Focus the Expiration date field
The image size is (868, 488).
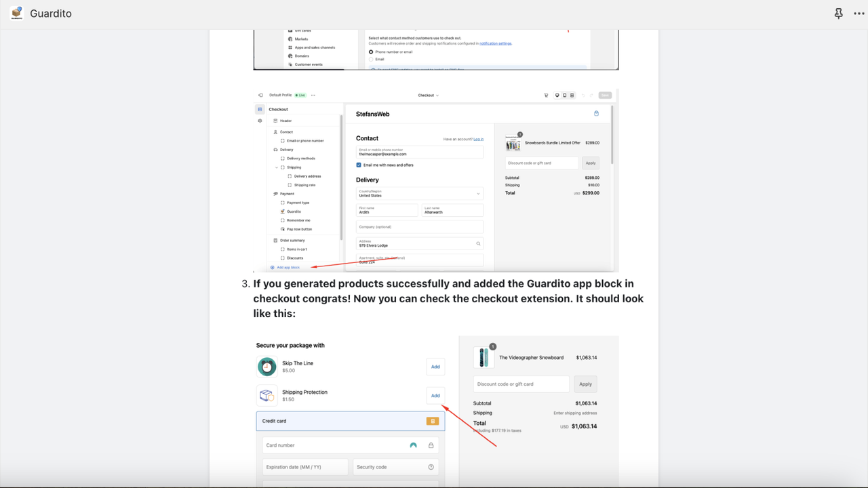point(305,467)
